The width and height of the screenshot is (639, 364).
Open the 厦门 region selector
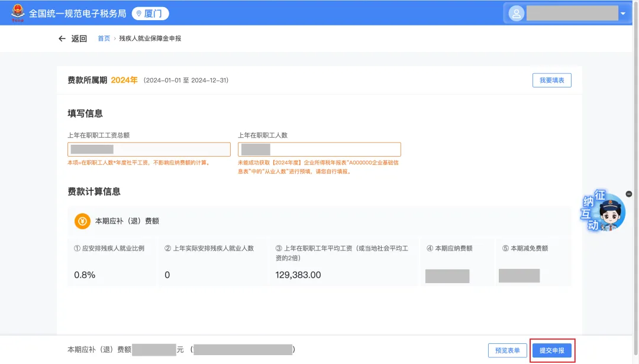click(150, 14)
